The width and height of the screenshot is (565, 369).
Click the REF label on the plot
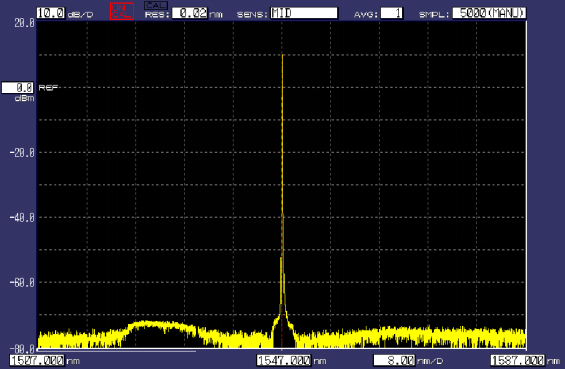(48, 88)
